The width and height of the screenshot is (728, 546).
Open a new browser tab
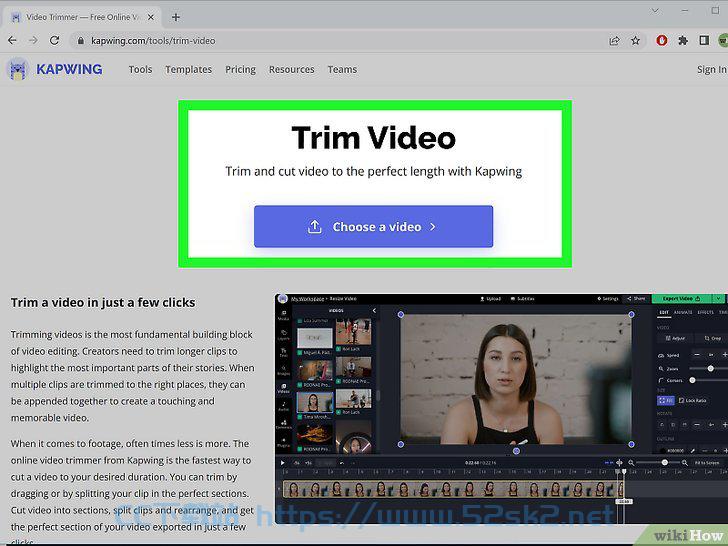tap(176, 18)
